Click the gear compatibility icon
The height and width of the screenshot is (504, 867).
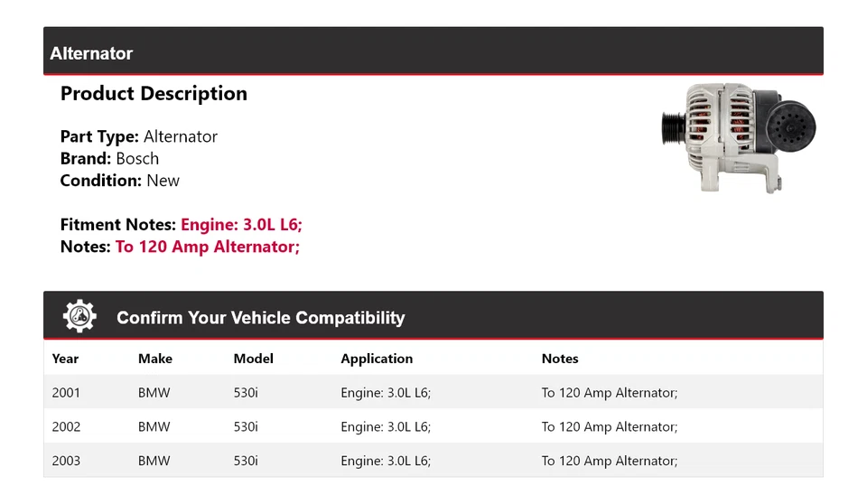click(x=79, y=316)
